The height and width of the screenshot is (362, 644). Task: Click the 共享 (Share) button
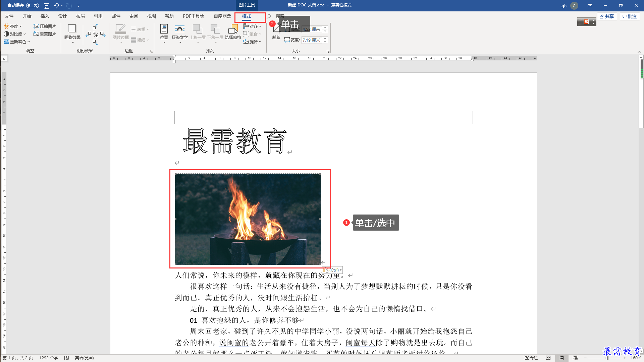click(607, 16)
